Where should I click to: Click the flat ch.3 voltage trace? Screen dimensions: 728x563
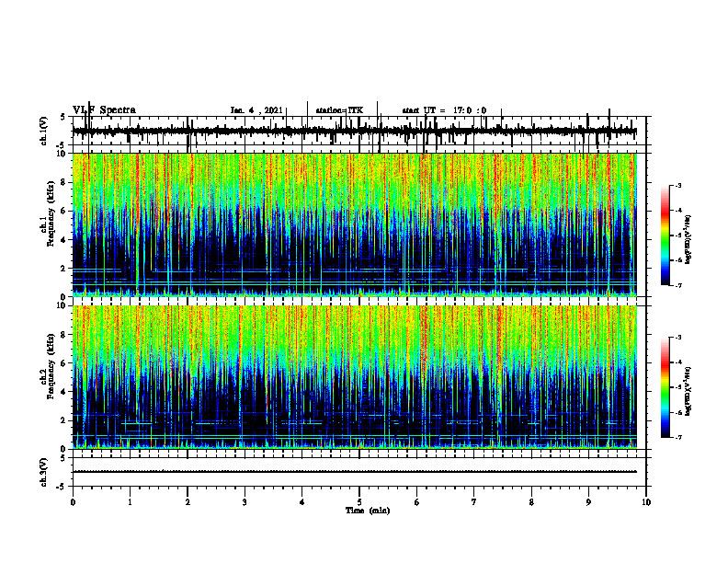354,472
